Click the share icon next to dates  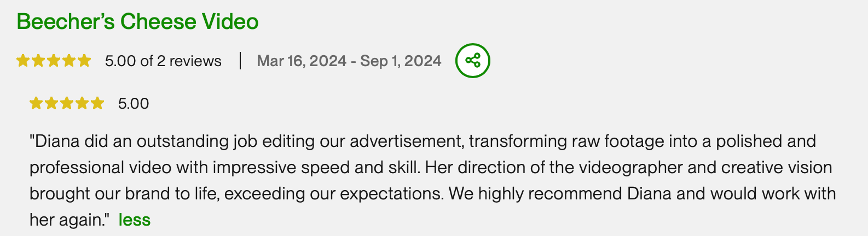click(x=472, y=61)
